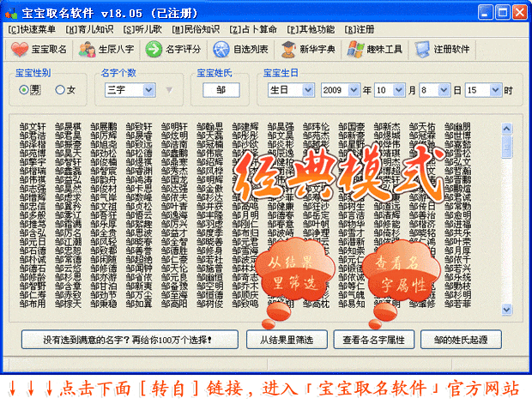
Task: Select the name 邹言浩
Action: coord(352,215)
